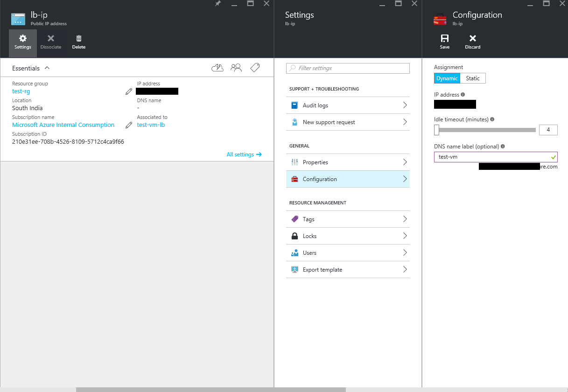568x392 pixels.
Task: Pin the lb-ip blade
Action: coord(218,3)
